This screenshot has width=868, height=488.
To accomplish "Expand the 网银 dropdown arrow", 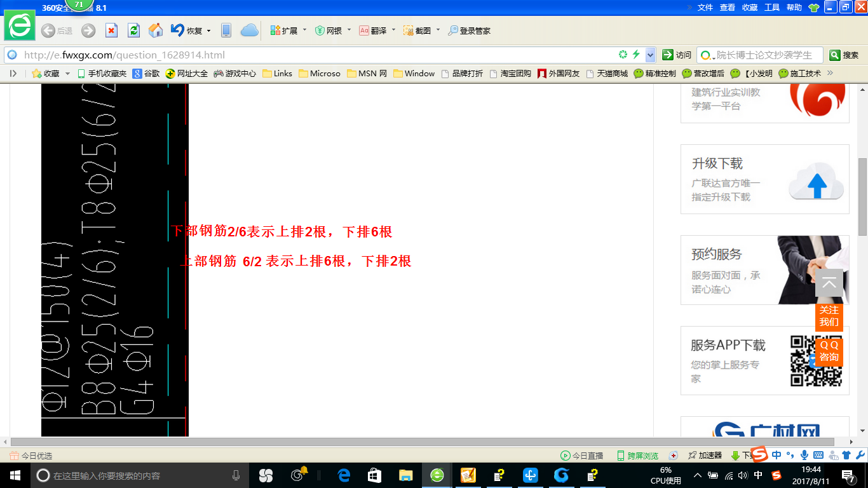I will (349, 30).
